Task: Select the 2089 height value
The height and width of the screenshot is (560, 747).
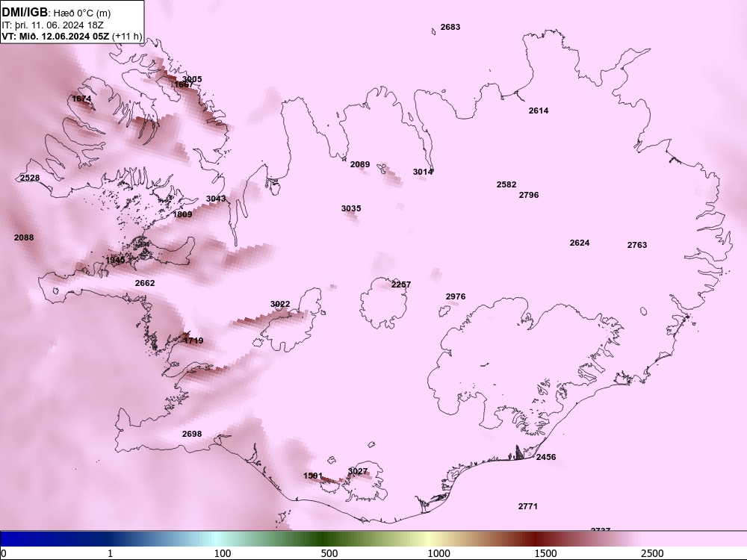Action: coord(360,164)
